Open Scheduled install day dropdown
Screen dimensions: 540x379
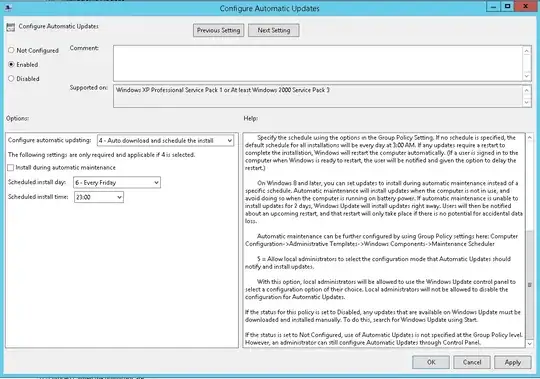point(117,182)
